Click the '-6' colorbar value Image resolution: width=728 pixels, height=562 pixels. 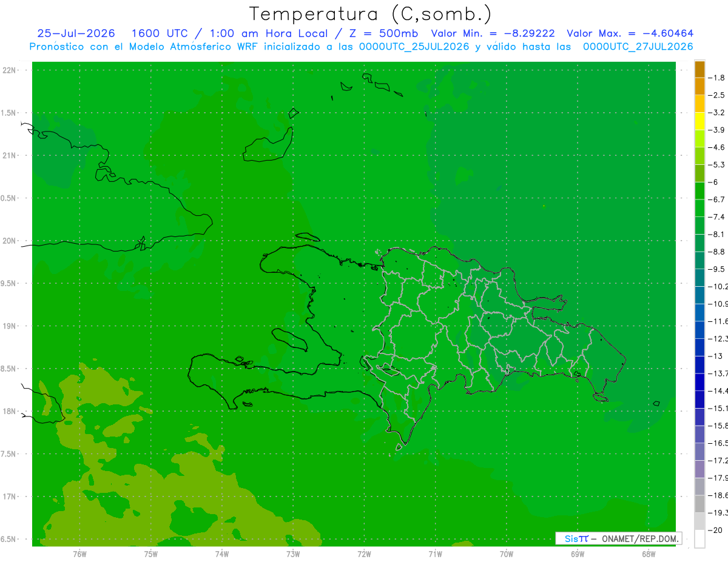[714, 182]
